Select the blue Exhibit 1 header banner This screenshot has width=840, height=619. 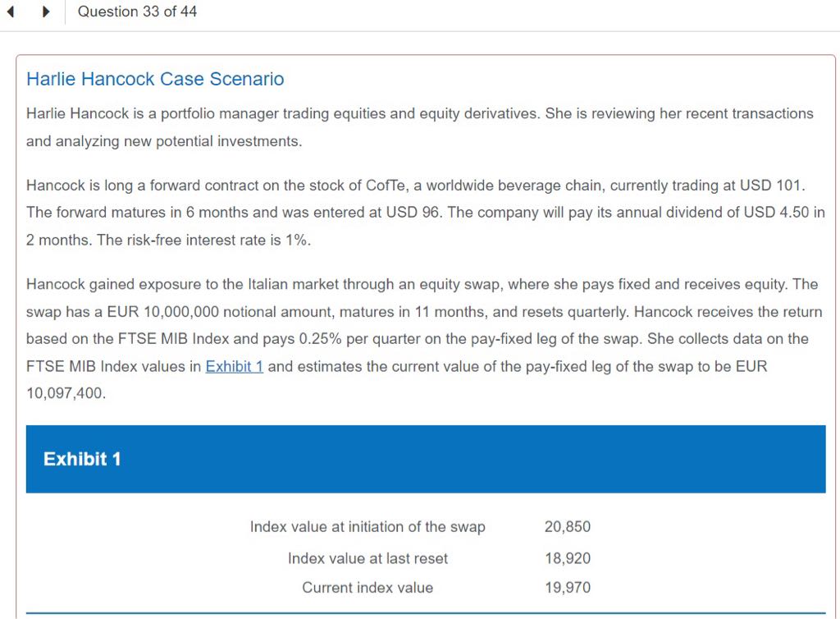coord(425,459)
